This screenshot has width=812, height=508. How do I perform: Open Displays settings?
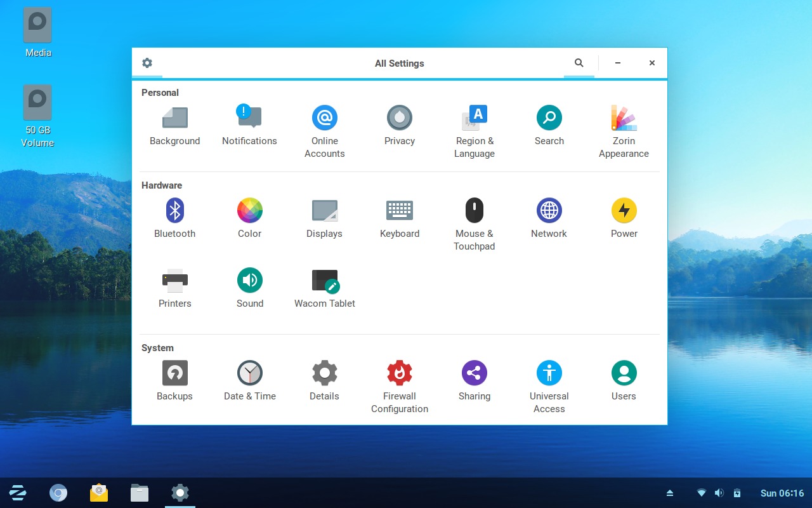pyautogui.click(x=324, y=216)
